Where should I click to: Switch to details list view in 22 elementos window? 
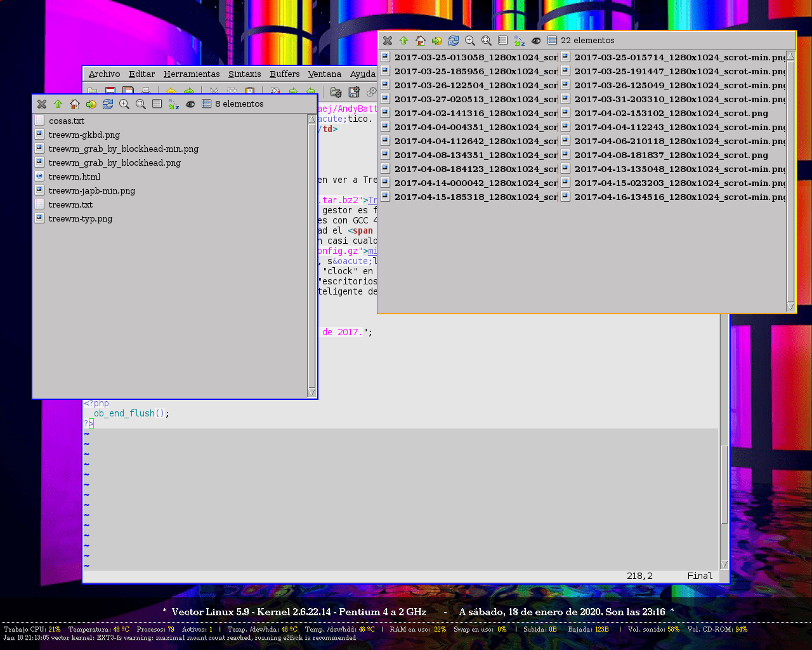[503, 41]
